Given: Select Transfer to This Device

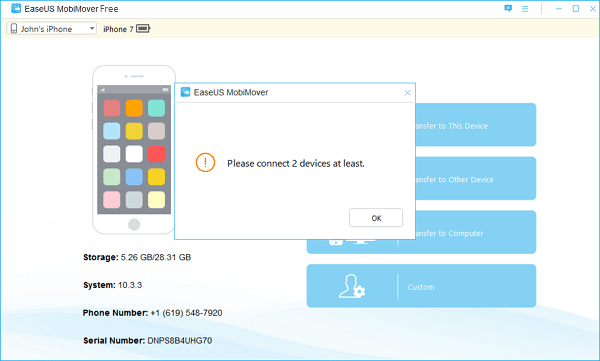Looking at the screenshot, I should pos(476,125).
